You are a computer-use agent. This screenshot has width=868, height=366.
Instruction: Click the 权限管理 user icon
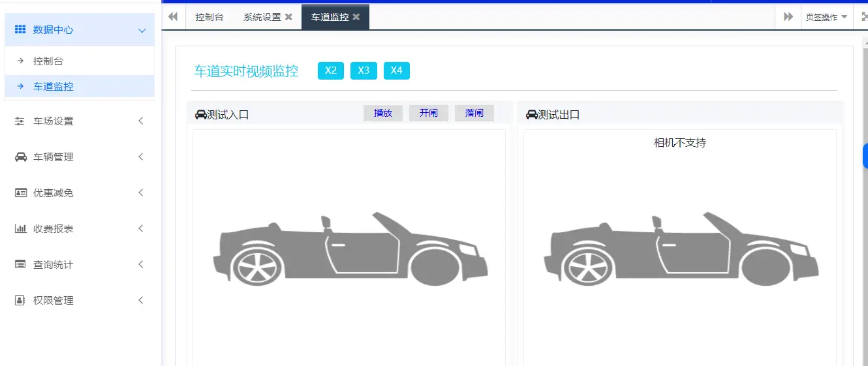pyautogui.click(x=20, y=301)
